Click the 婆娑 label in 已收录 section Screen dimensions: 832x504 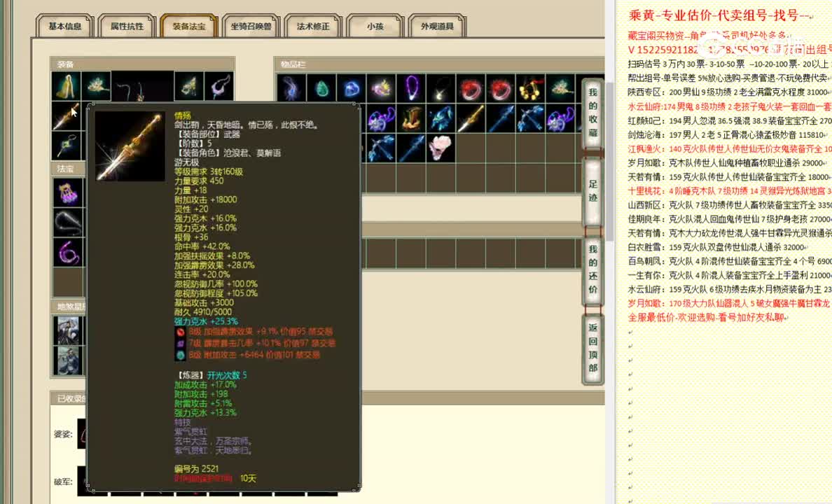pyautogui.click(x=63, y=434)
